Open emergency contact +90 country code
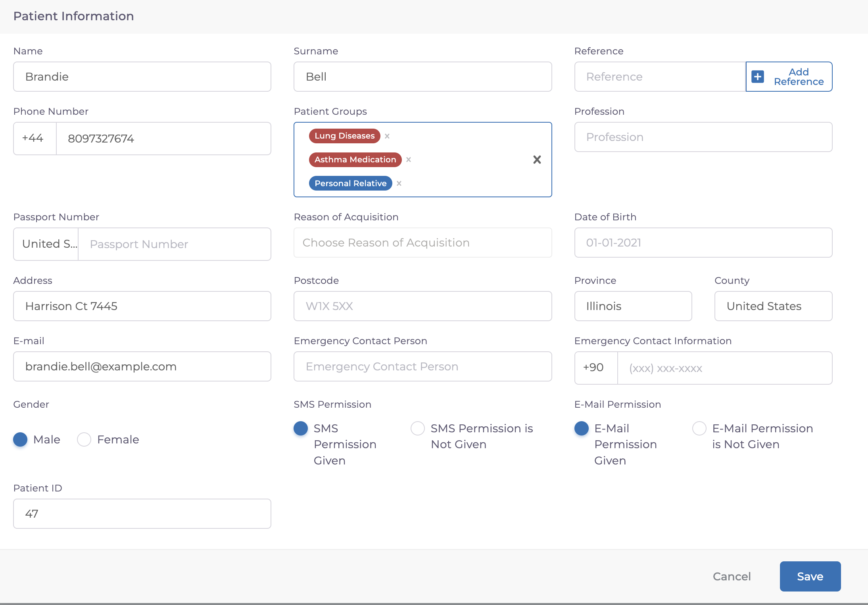The height and width of the screenshot is (605, 868). 596,368
